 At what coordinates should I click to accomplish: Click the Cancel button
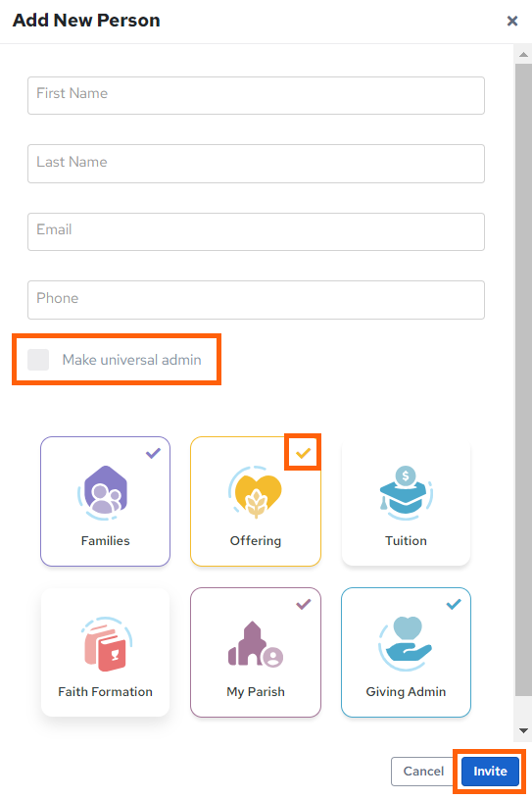click(x=423, y=772)
